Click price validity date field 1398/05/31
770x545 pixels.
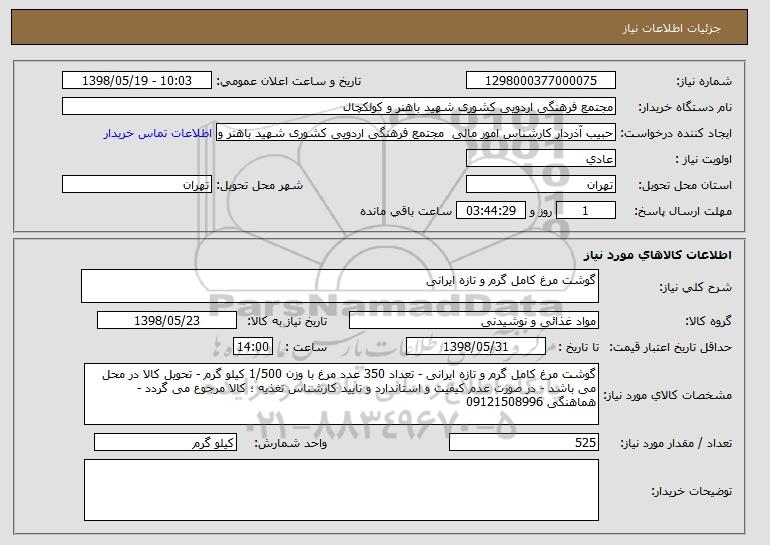(476, 347)
